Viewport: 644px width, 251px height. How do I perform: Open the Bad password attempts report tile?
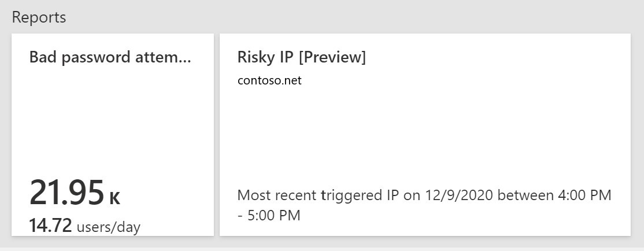tap(110, 58)
